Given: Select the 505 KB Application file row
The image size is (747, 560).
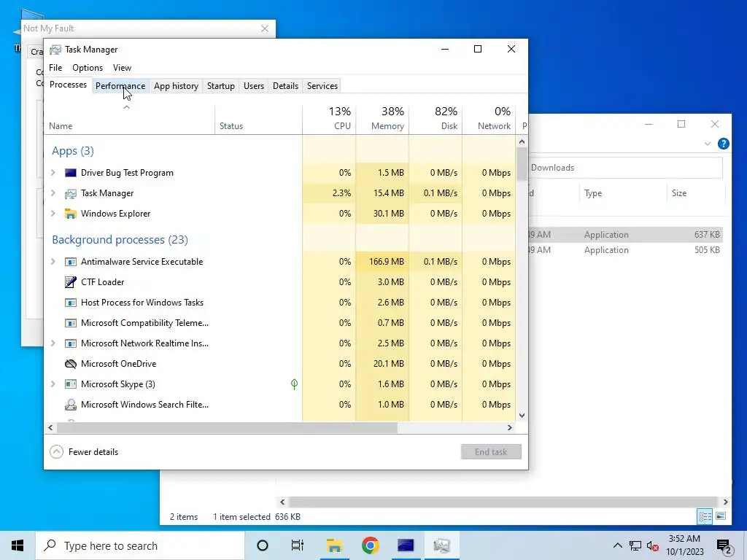Looking at the screenshot, I should click(x=625, y=250).
